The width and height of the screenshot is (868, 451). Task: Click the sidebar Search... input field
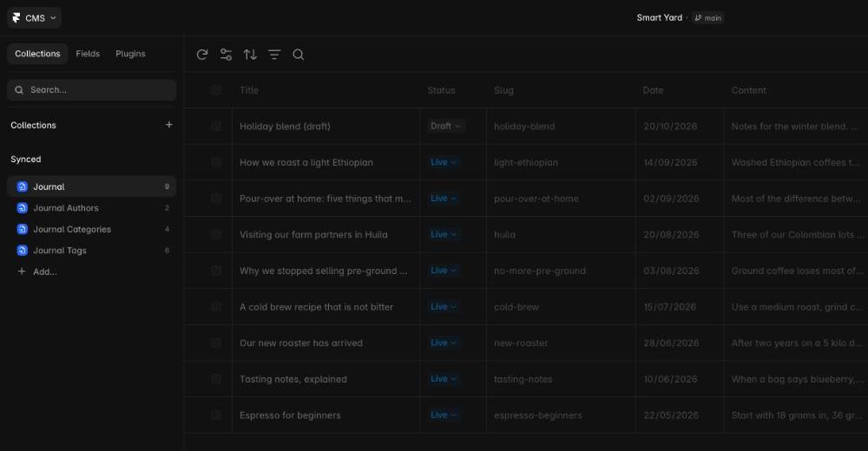pos(92,89)
